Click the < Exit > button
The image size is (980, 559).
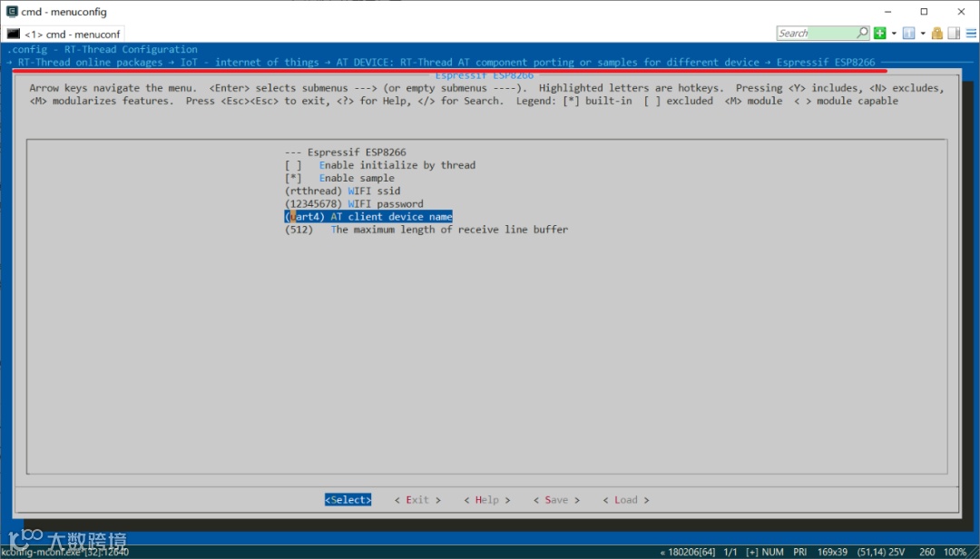pyautogui.click(x=417, y=500)
